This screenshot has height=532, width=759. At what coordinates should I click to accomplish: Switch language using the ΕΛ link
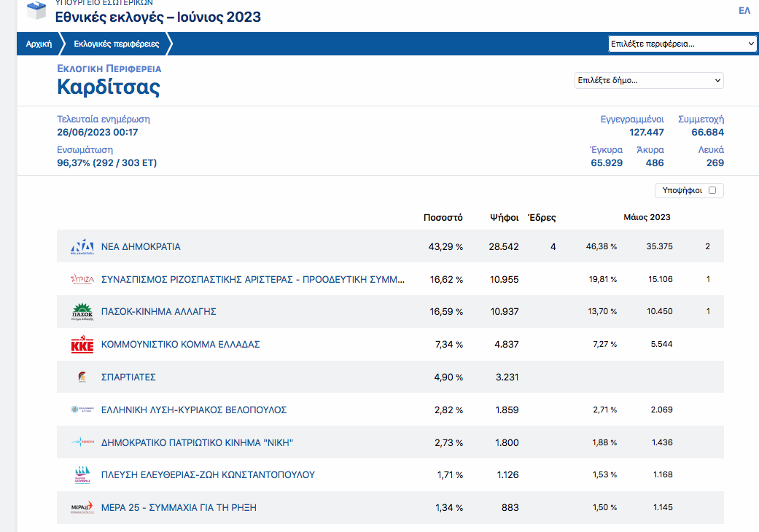click(744, 10)
